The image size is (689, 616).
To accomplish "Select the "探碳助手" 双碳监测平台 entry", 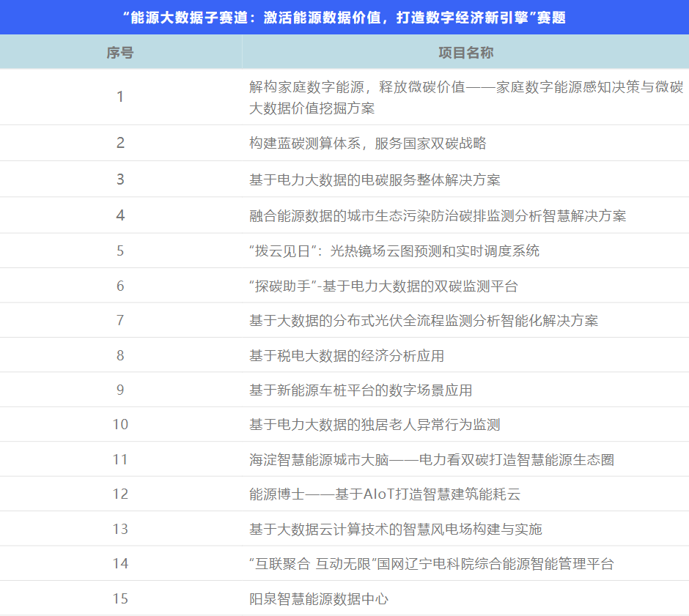I will tap(383, 286).
